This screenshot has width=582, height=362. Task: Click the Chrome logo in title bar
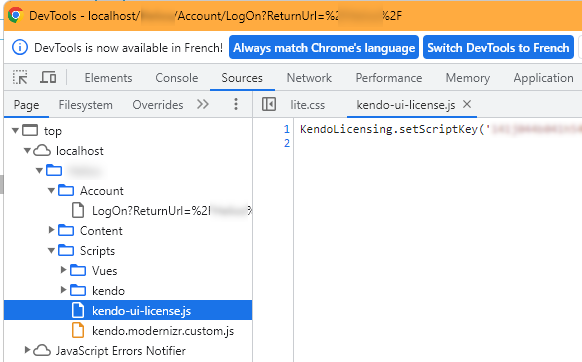[x=16, y=16]
